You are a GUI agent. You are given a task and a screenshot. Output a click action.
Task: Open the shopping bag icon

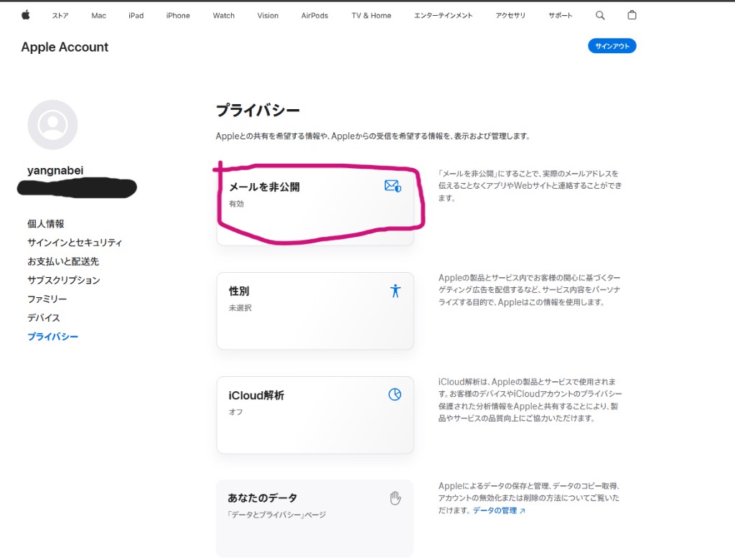pos(632,15)
